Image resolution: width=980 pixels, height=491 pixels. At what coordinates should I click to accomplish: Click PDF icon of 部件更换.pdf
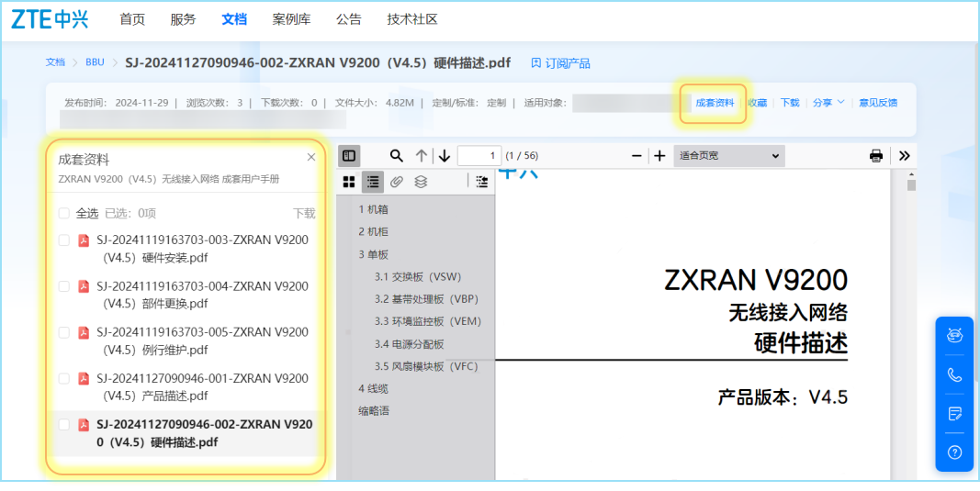(x=84, y=286)
